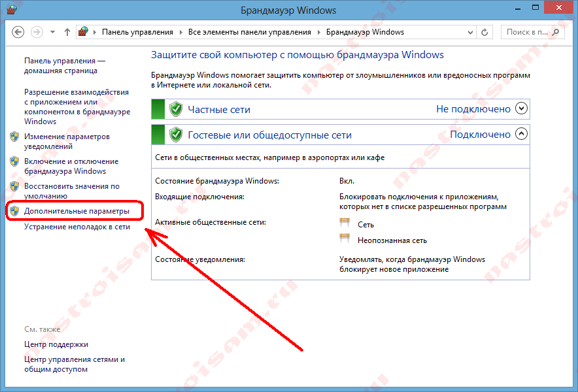Click green shield icon next to 'Частные сети'
The image size is (578, 392).
pos(176,109)
